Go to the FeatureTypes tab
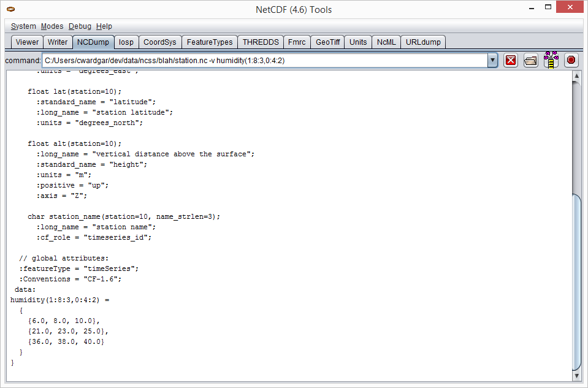The height and width of the screenshot is (388, 588). (x=210, y=42)
